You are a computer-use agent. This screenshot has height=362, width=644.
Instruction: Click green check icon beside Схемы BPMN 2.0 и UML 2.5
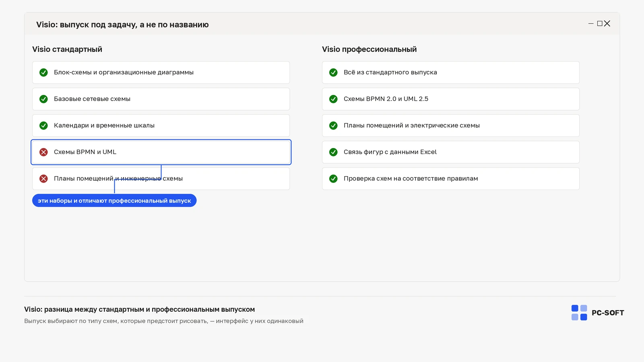click(x=333, y=99)
